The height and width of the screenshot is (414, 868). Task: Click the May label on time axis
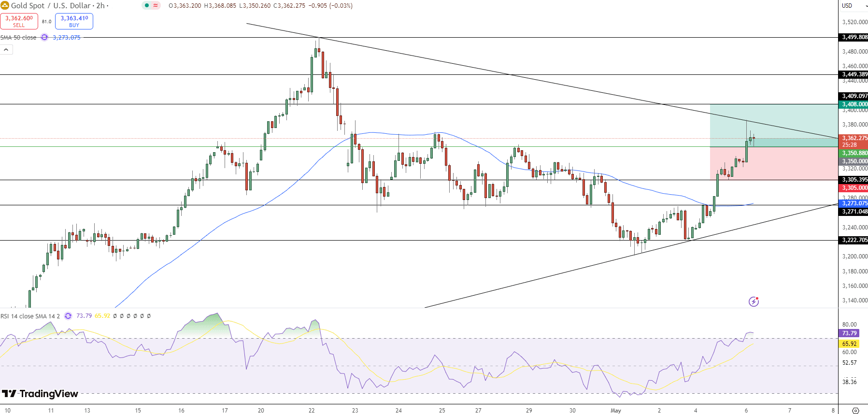(x=616, y=411)
